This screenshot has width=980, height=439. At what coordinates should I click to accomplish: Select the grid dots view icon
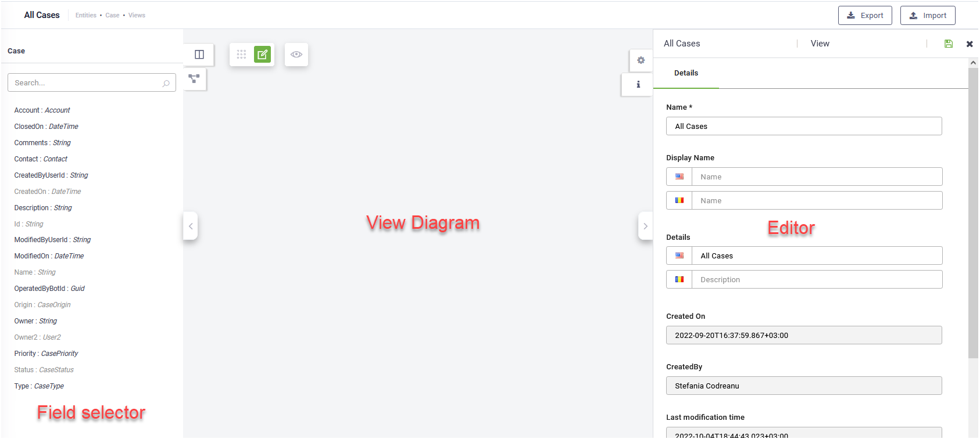241,55
